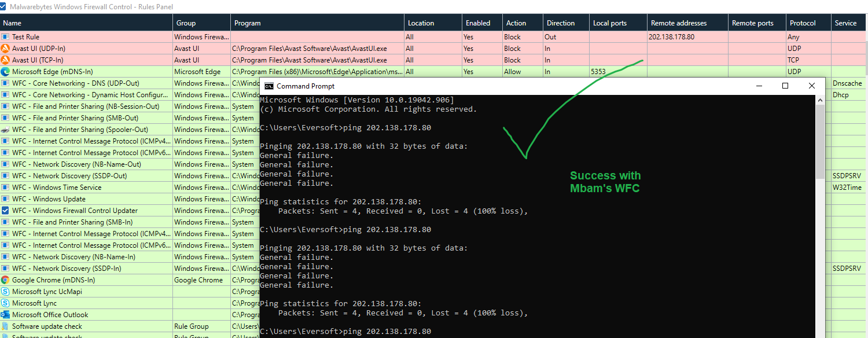The width and height of the screenshot is (868, 338).
Task: Sort rules by the Name column header
Action: [x=86, y=23]
